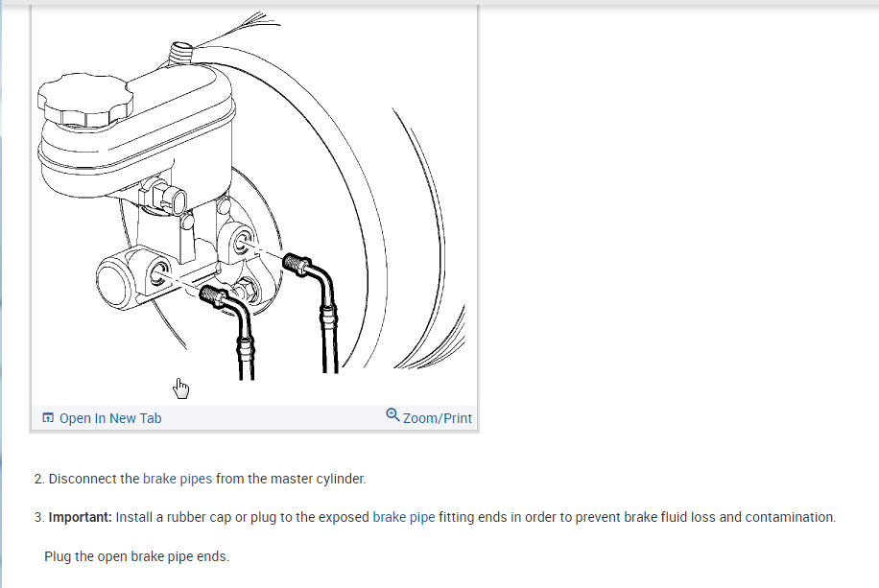Image resolution: width=879 pixels, height=588 pixels.
Task: Click the Open In New Tab icon
Action: click(x=48, y=417)
